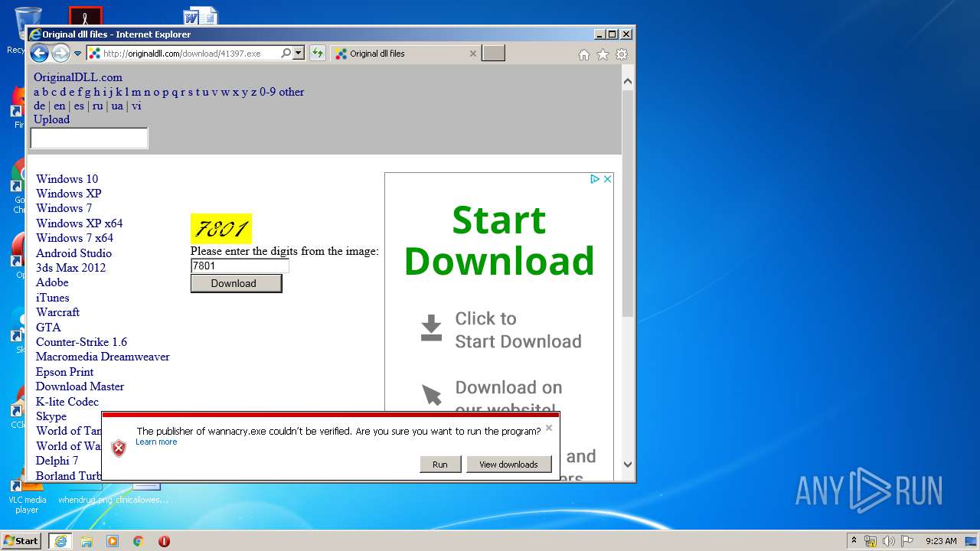Open the recent pages dropdown arrow
The image size is (980, 551).
[77, 54]
